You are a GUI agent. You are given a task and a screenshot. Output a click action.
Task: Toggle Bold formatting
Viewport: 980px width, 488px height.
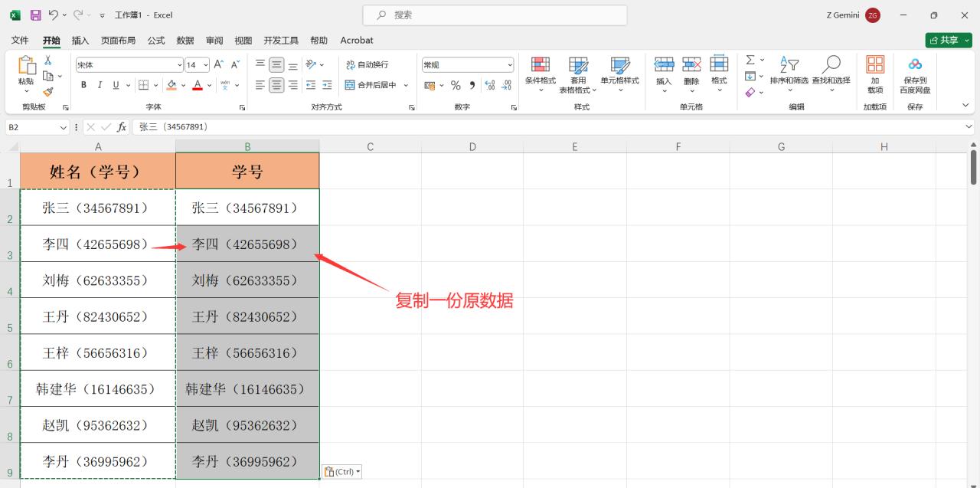coord(83,85)
